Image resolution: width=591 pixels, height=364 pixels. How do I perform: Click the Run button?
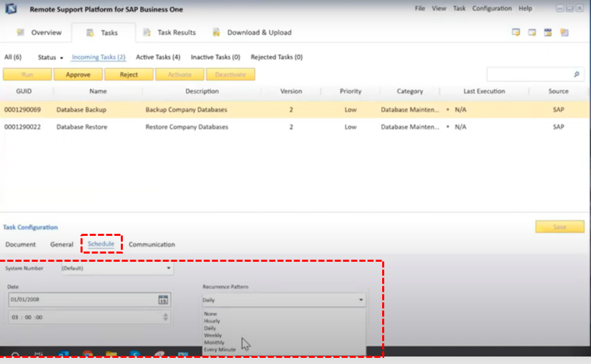27,74
